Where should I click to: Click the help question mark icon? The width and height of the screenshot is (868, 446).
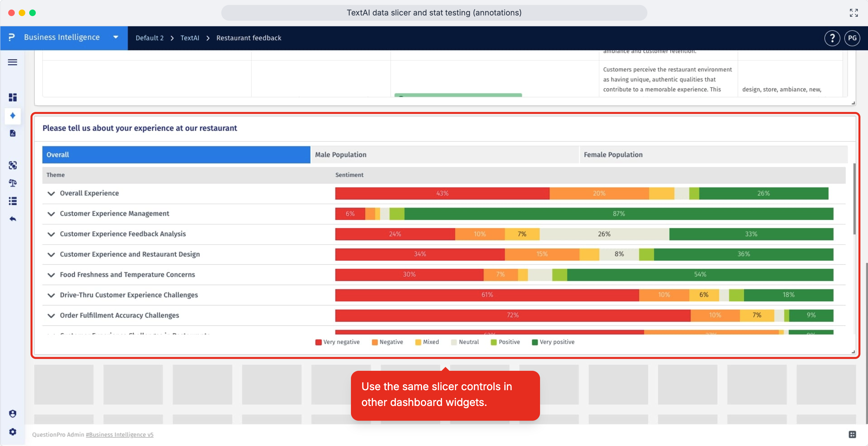click(832, 38)
